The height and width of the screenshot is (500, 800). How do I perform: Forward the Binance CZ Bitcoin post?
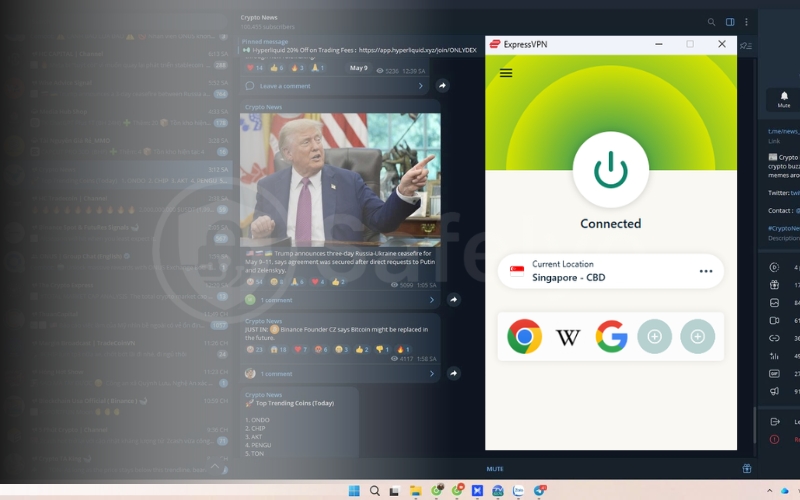454,373
